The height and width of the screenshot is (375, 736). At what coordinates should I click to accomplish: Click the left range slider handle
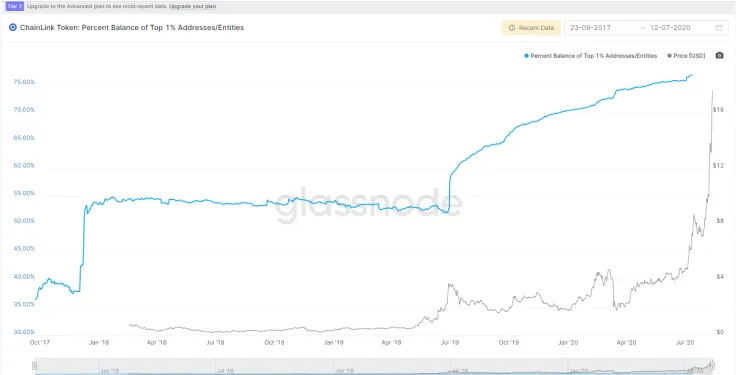point(34,366)
